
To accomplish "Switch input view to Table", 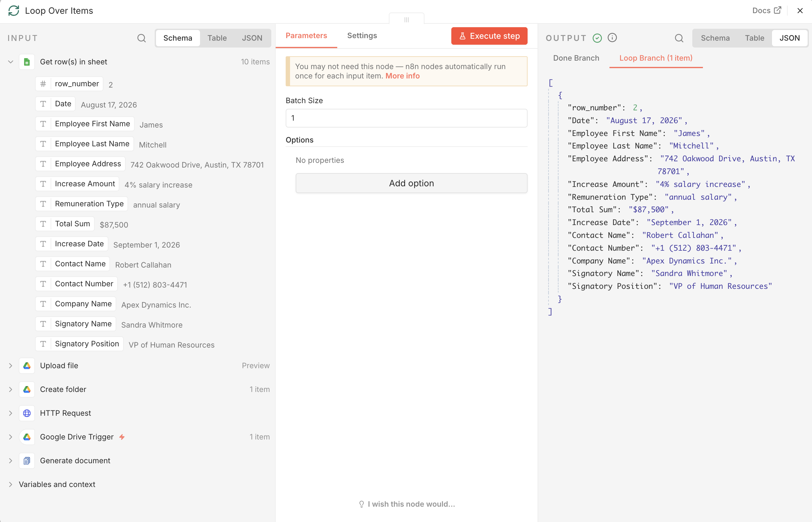I will pos(217,38).
